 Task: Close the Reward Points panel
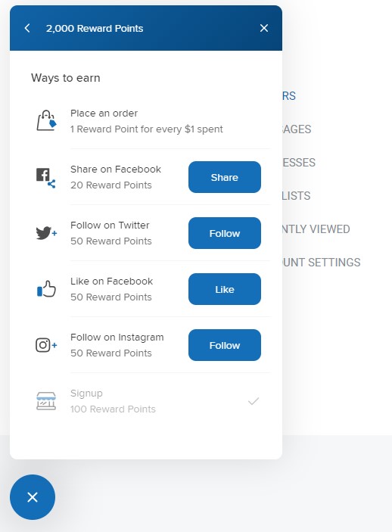[264, 28]
